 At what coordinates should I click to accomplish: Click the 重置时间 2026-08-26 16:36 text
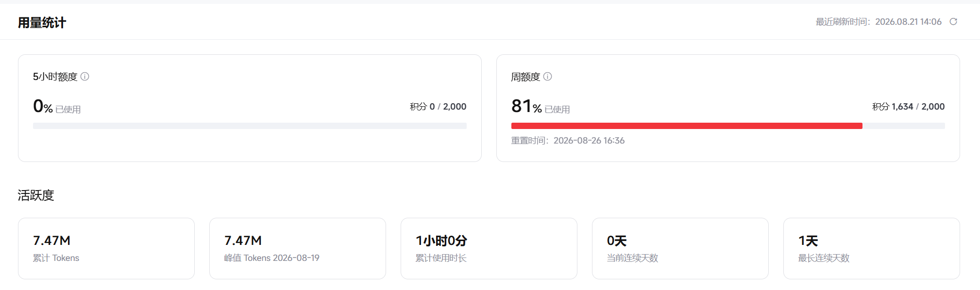(568, 141)
